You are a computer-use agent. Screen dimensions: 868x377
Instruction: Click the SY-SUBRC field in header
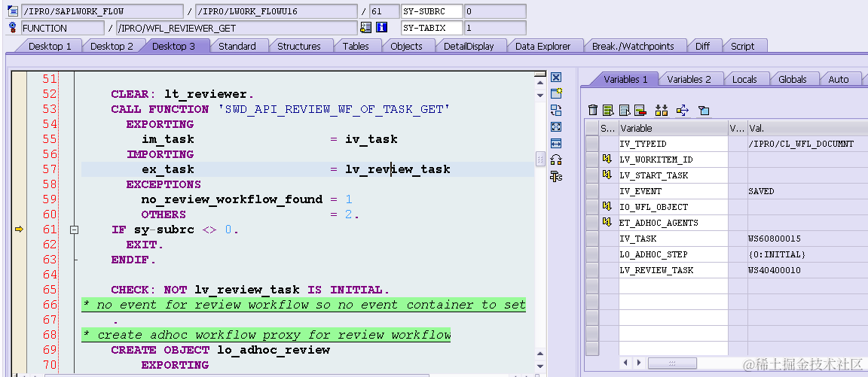[x=431, y=11]
